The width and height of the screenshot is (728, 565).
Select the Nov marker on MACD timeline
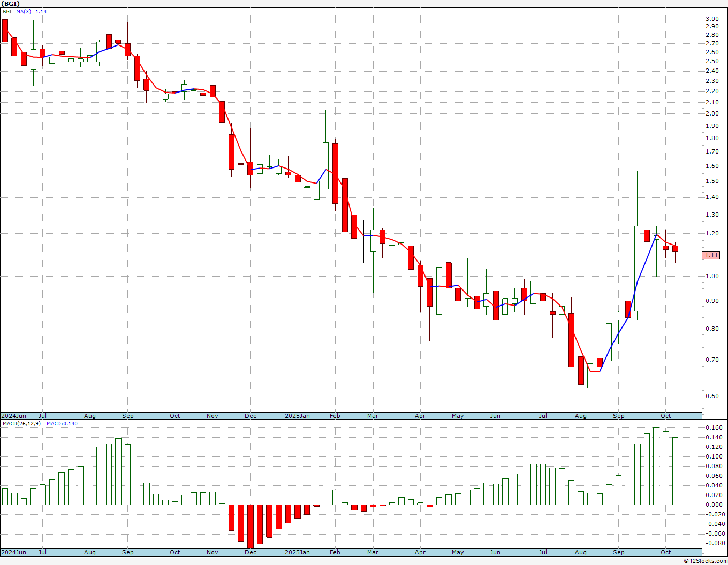[213, 552]
